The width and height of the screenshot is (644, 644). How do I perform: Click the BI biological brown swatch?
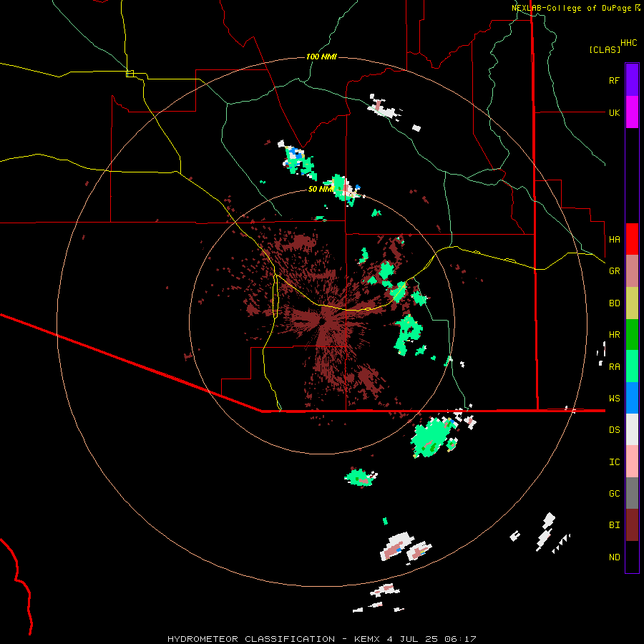point(632,525)
